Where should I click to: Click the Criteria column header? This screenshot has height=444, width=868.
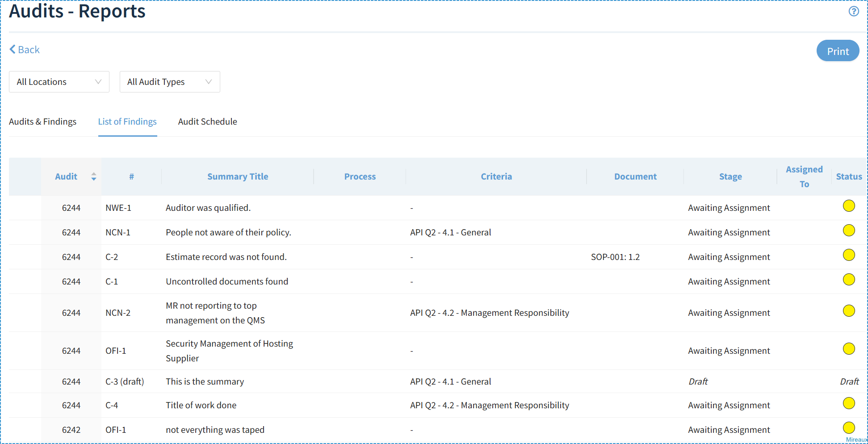496,176
